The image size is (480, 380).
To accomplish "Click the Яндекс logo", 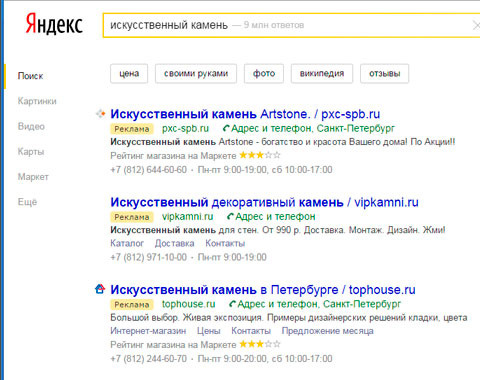I will click(54, 24).
